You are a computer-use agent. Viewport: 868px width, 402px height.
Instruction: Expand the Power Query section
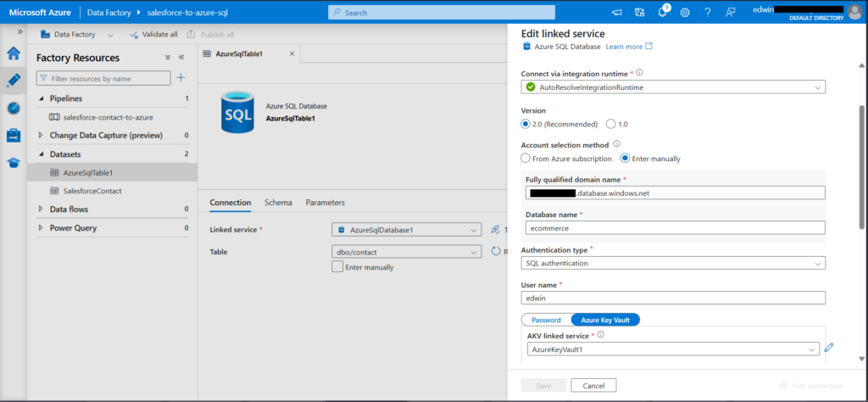click(x=40, y=227)
